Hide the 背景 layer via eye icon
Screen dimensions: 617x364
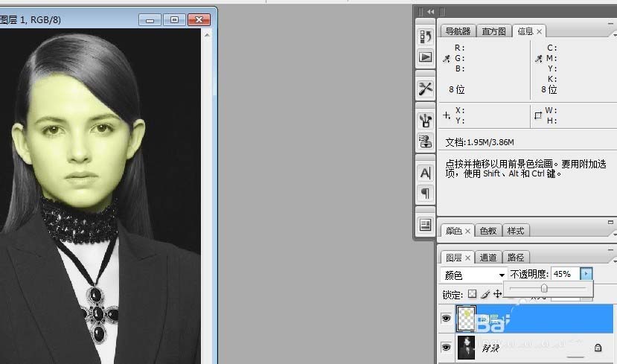[447, 347]
